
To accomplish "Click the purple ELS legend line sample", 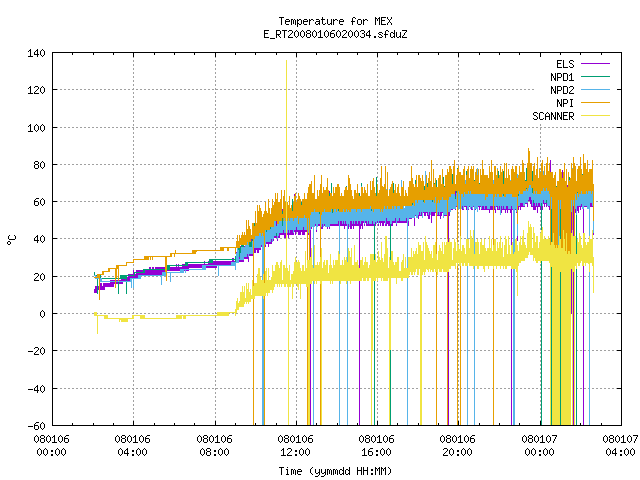I will tap(595, 64).
